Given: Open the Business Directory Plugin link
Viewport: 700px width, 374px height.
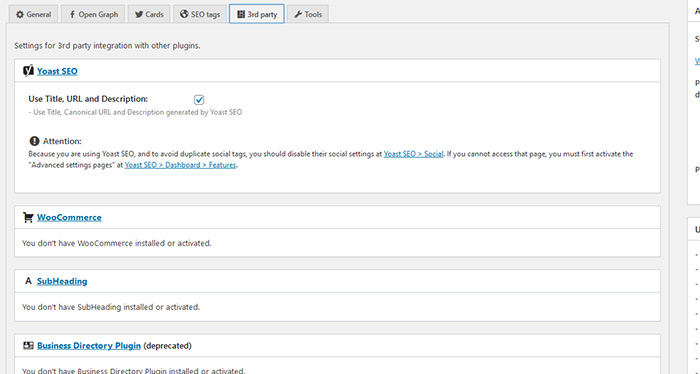Looking at the screenshot, I should (x=89, y=345).
